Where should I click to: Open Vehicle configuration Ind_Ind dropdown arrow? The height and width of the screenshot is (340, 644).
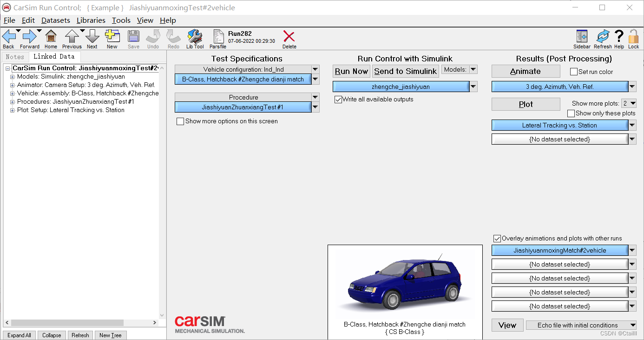[x=315, y=69]
